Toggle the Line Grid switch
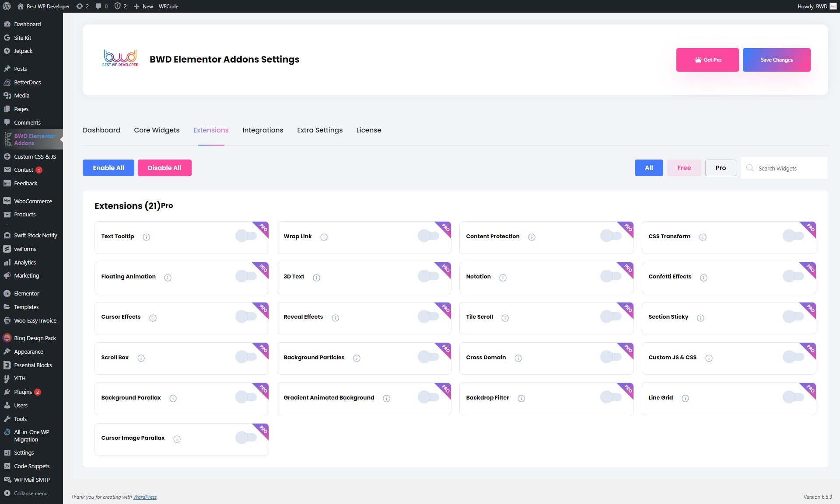This screenshot has height=504, width=840. pos(793,397)
